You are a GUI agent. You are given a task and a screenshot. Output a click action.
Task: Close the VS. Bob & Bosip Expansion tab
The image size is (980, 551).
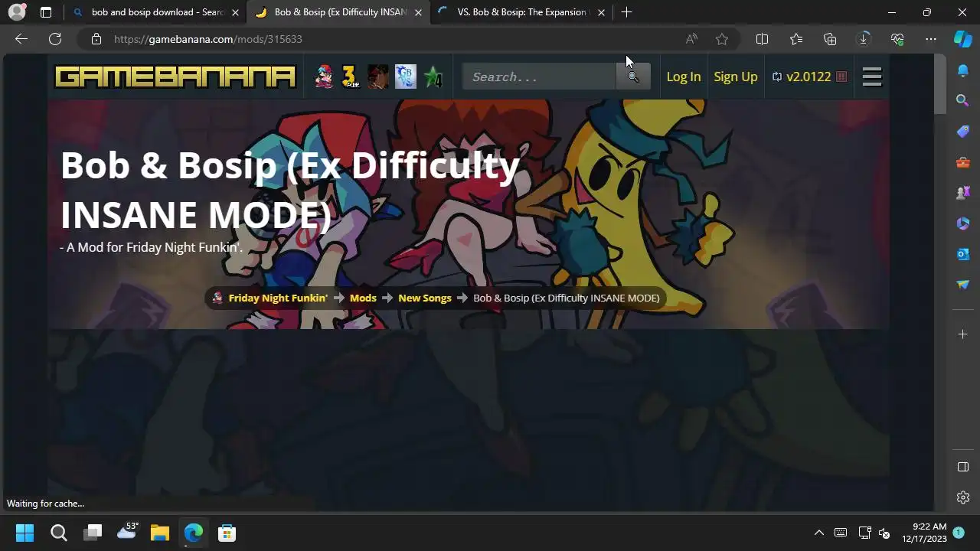coord(601,12)
